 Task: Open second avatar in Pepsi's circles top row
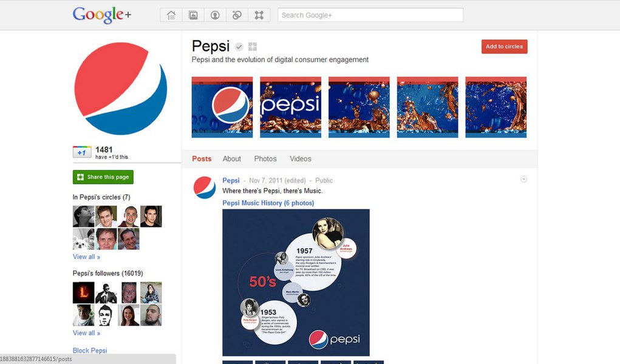coord(106,216)
